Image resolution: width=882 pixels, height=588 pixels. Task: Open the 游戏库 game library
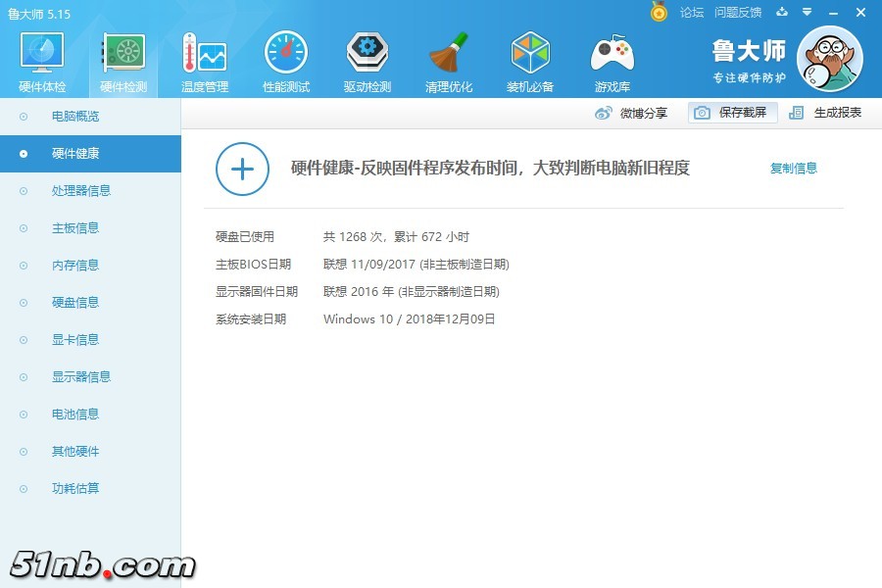point(612,59)
